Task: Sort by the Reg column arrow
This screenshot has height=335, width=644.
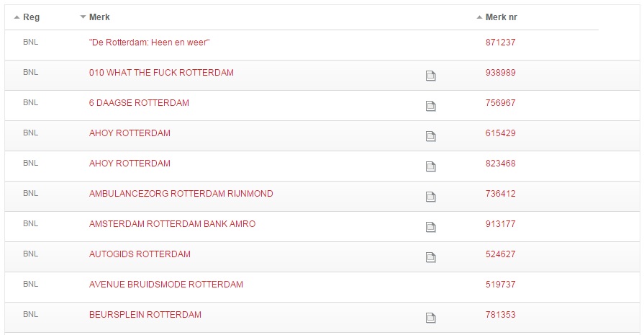Action: pos(17,17)
